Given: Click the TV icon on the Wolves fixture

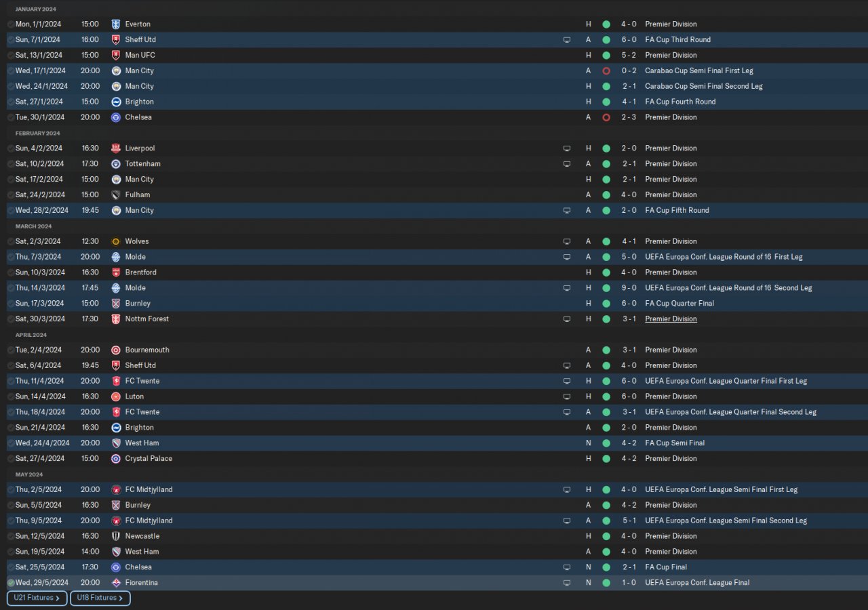Looking at the screenshot, I should click(x=567, y=241).
